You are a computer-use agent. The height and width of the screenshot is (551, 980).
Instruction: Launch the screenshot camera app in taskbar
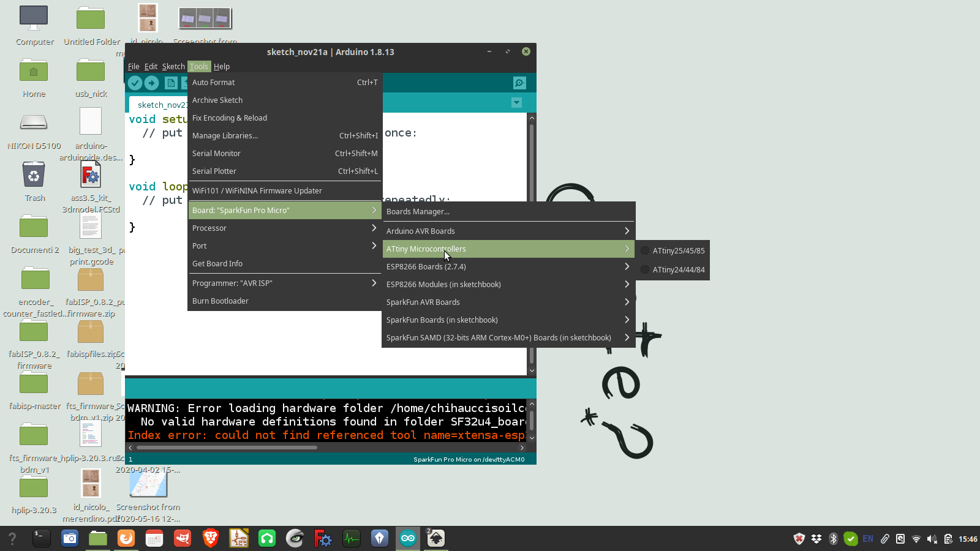(70, 538)
